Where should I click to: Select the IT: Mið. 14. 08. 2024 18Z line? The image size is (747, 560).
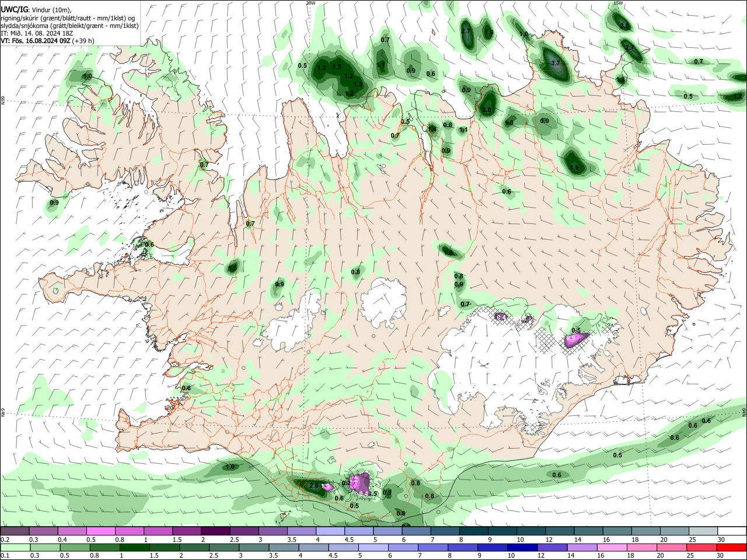(37, 33)
